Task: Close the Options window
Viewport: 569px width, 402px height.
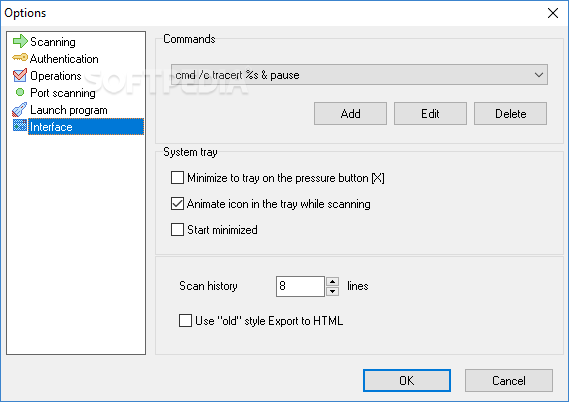Action: (x=553, y=13)
